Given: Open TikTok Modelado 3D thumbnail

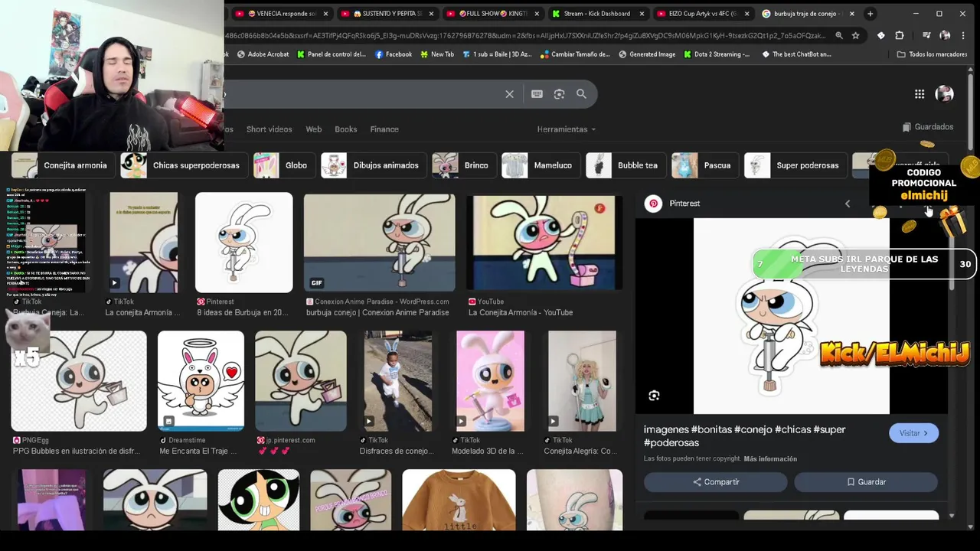Looking at the screenshot, I should 490,381.
